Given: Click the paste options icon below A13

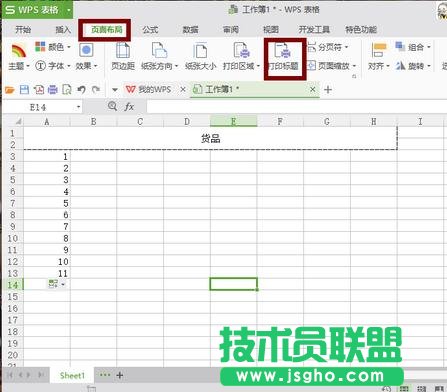Looking at the screenshot, I should coord(57,284).
